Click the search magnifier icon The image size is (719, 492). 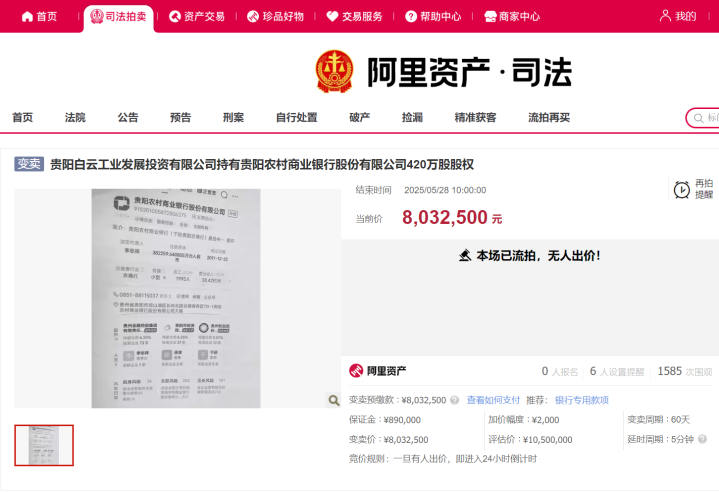[x=698, y=118]
